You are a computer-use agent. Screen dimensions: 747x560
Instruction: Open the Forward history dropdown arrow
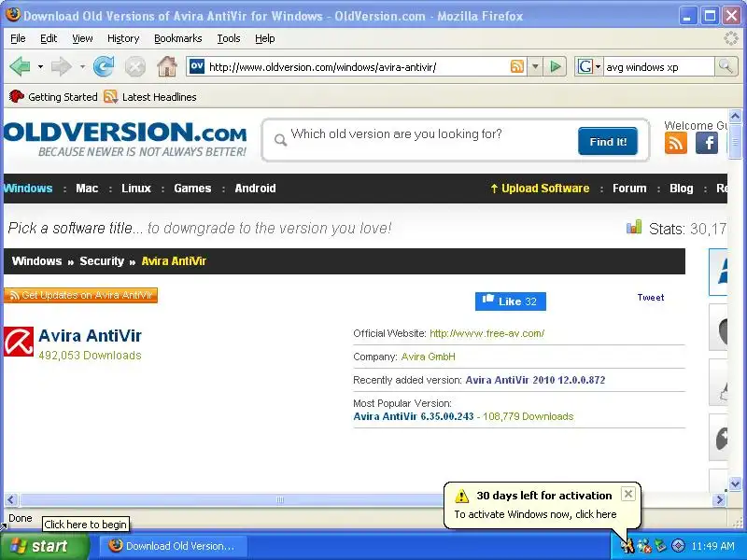pos(82,66)
